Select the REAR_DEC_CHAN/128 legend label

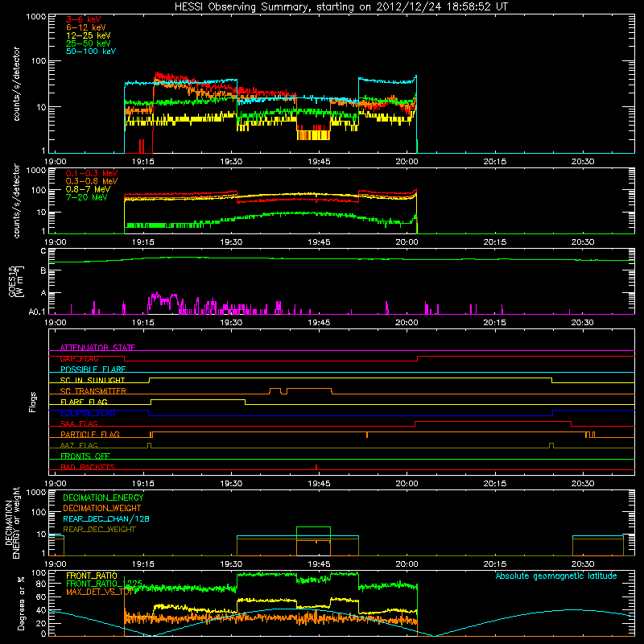pos(106,518)
